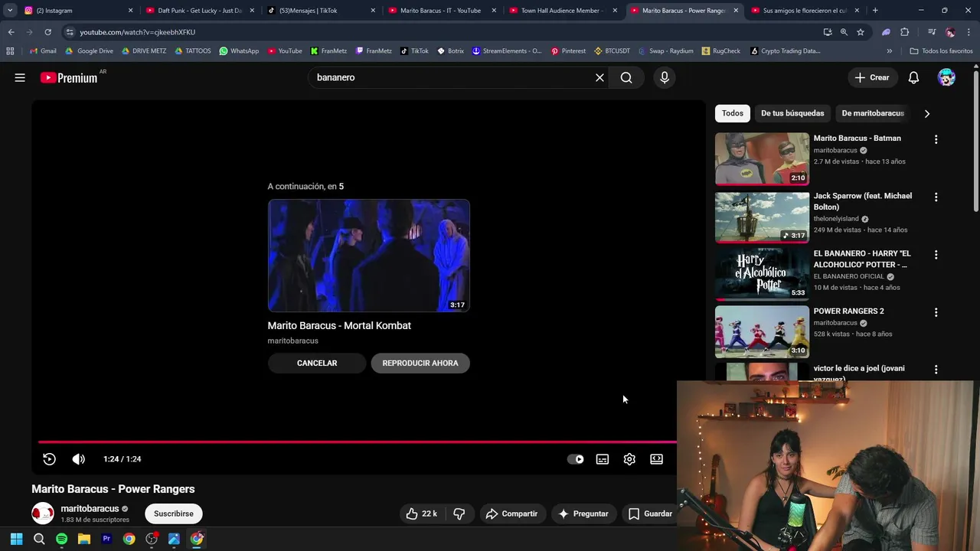This screenshot has width=980, height=551.
Task: Bookmark this page with star
Action: [861, 32]
